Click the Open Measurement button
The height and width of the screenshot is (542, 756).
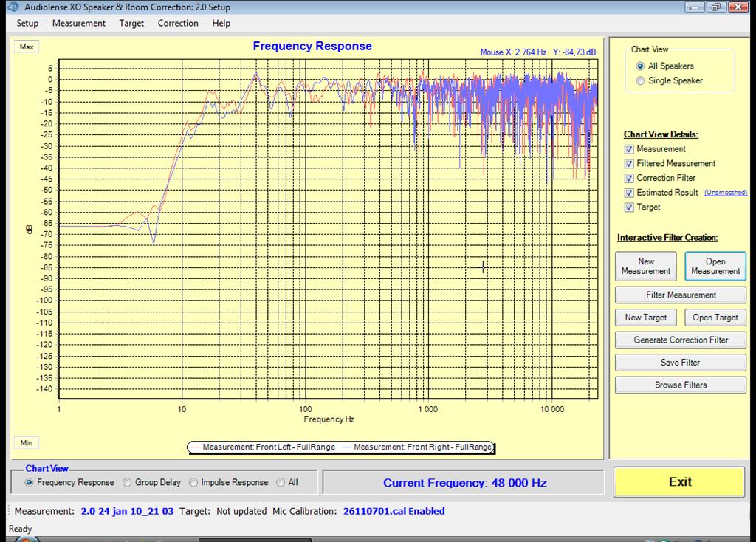[x=715, y=266]
